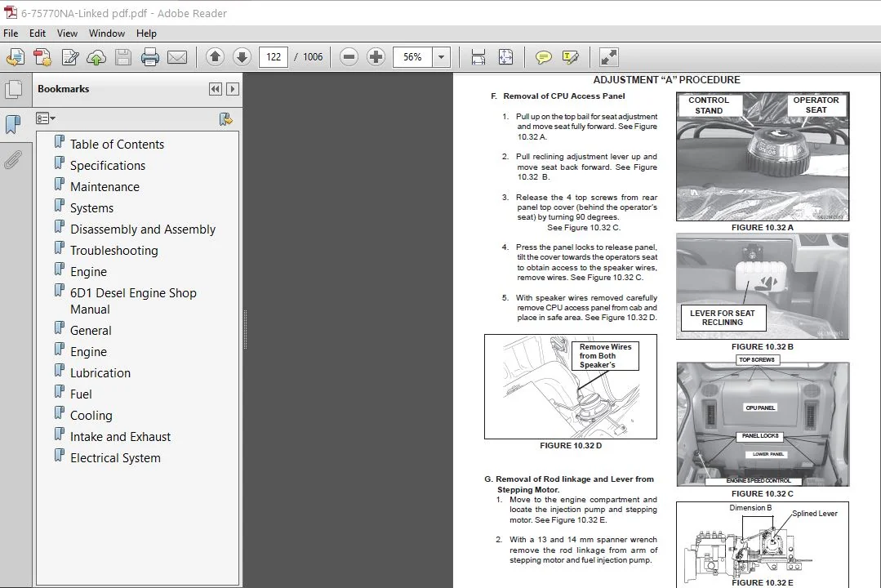Click the Highlight text tool icon
The width and height of the screenshot is (881, 588).
pos(570,57)
